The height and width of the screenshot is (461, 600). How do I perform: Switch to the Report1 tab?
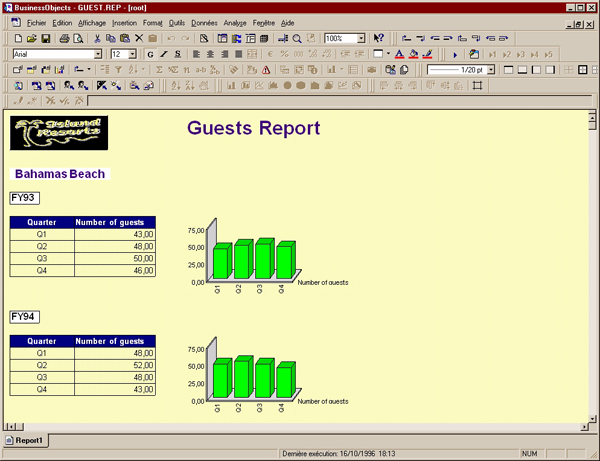click(x=28, y=440)
